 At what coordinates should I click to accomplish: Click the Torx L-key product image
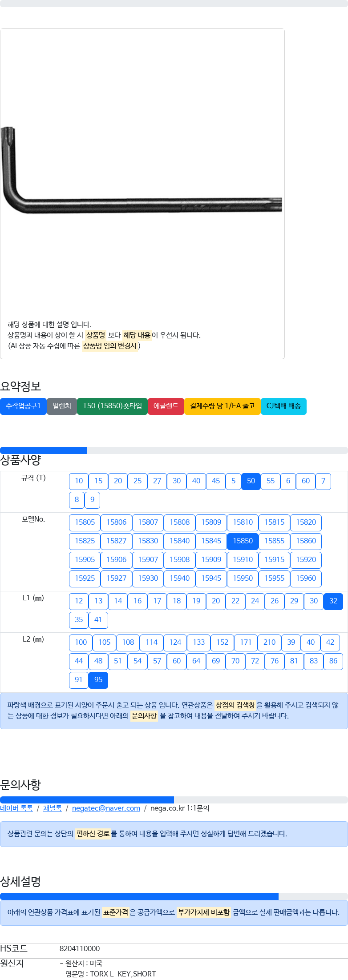pos(142,169)
